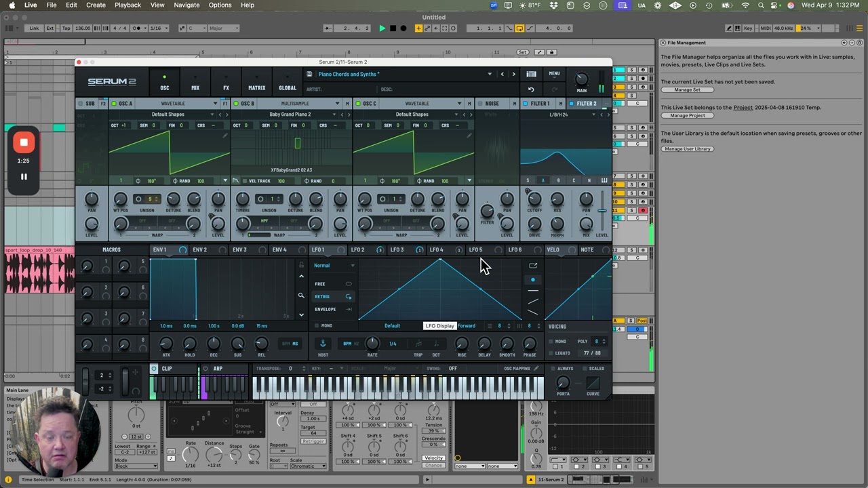868x488 pixels.
Task: Click the LFO triplet TRIP note icon
Action: pos(418,344)
